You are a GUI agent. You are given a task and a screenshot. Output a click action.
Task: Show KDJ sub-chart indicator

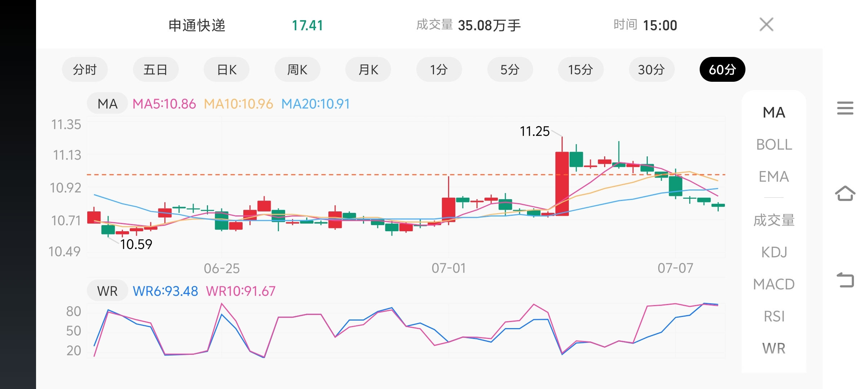(774, 252)
